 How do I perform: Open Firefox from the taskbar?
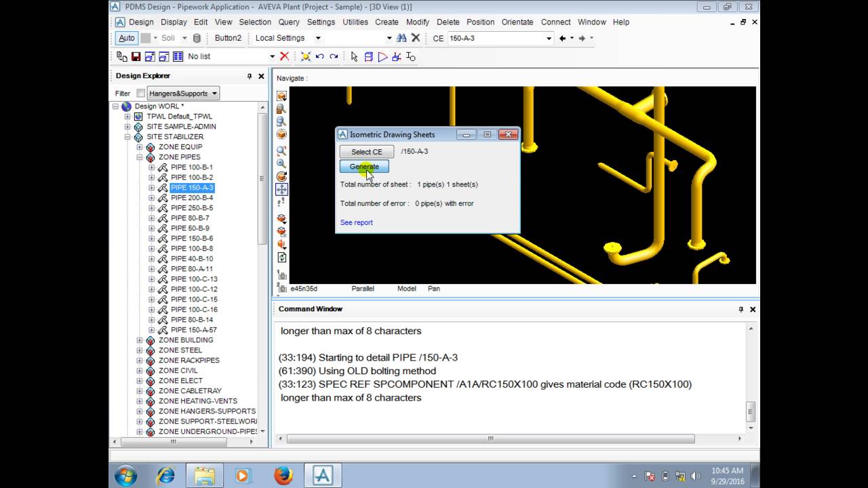(283, 476)
